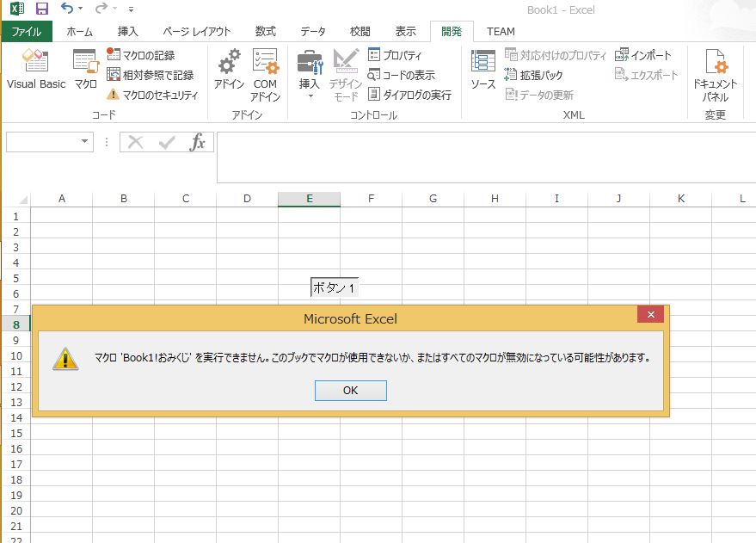Open the 挿入 (Insert) controls dropdown

310,75
